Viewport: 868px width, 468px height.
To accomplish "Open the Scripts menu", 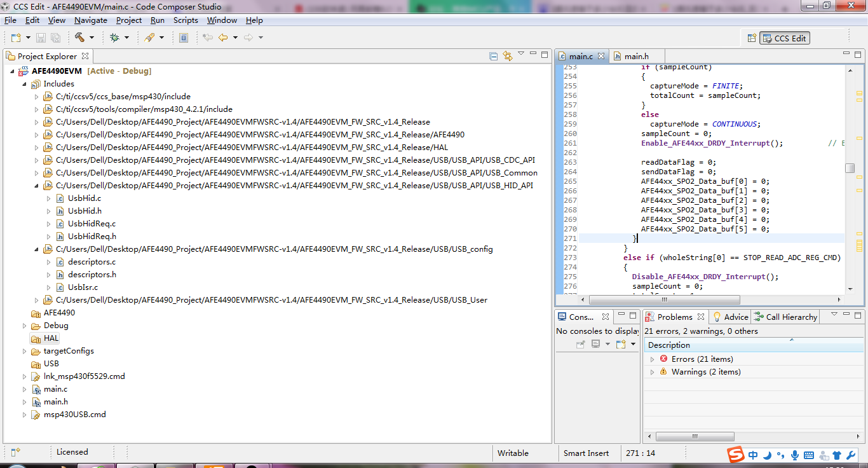I will 186,20.
